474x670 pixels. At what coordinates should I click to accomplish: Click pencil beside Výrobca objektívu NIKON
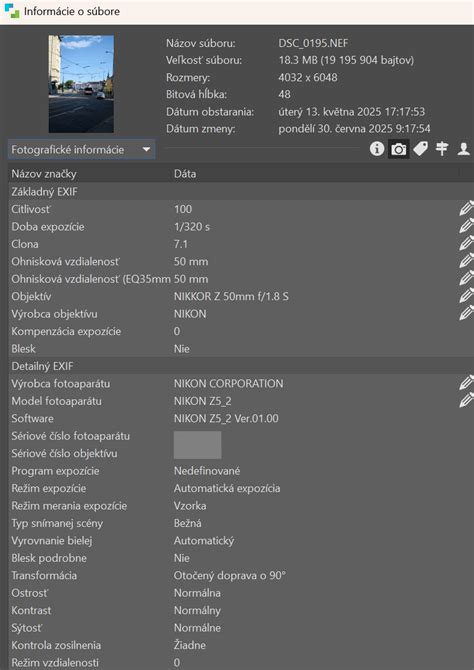466,314
